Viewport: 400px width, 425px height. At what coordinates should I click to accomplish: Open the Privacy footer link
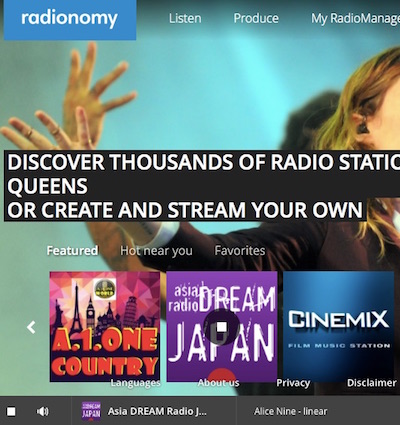click(293, 383)
